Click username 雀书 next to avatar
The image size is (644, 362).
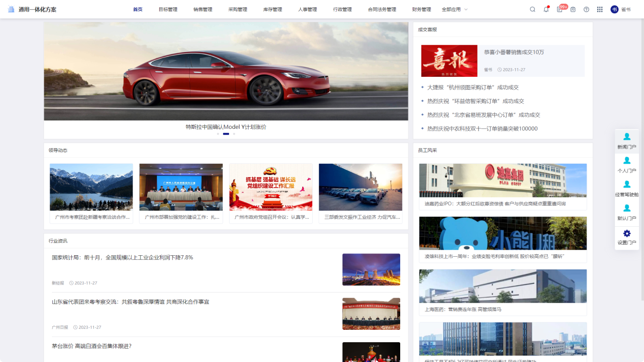[626, 9]
